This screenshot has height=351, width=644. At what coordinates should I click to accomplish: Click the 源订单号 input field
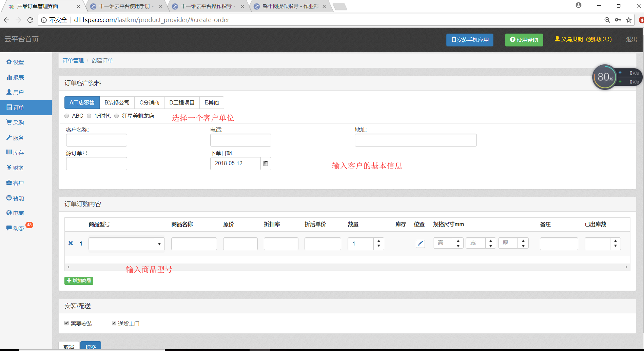click(x=97, y=163)
